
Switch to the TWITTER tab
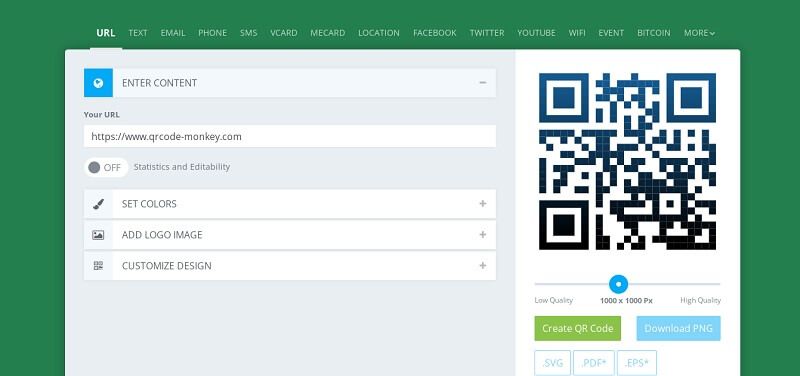(487, 33)
